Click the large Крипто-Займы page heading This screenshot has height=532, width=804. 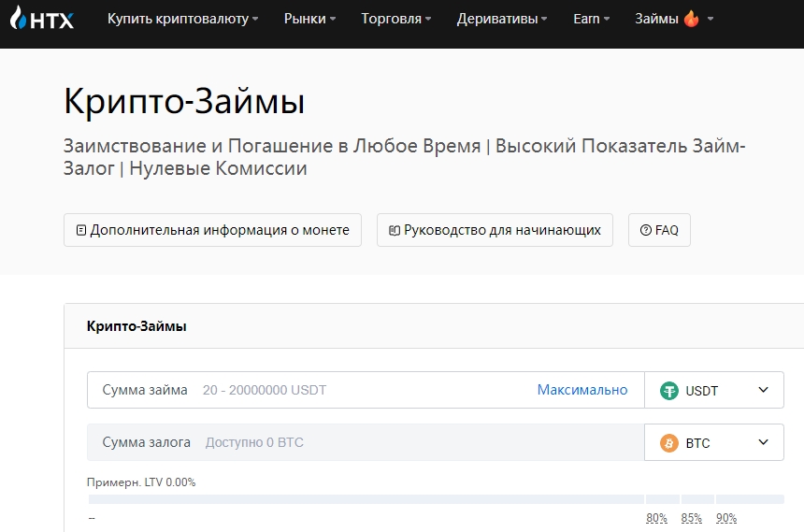pos(184,101)
